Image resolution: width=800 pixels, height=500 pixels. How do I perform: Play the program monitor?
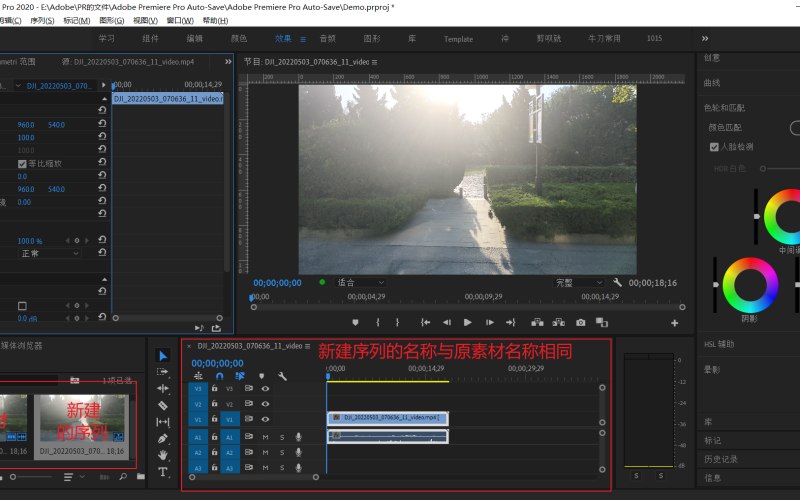[467, 322]
